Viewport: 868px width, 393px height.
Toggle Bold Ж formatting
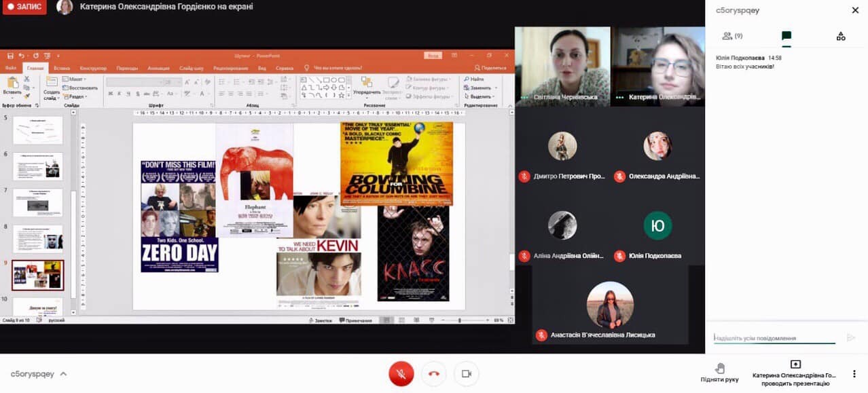click(x=111, y=94)
